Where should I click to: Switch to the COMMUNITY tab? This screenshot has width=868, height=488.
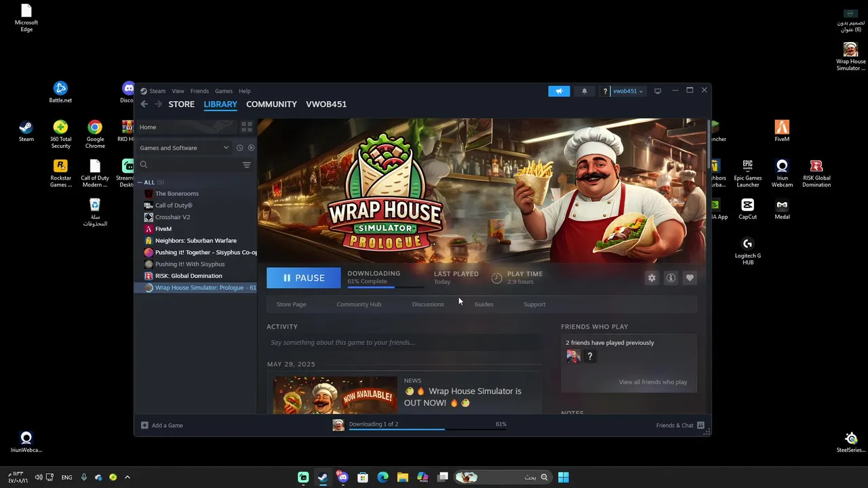tap(271, 104)
